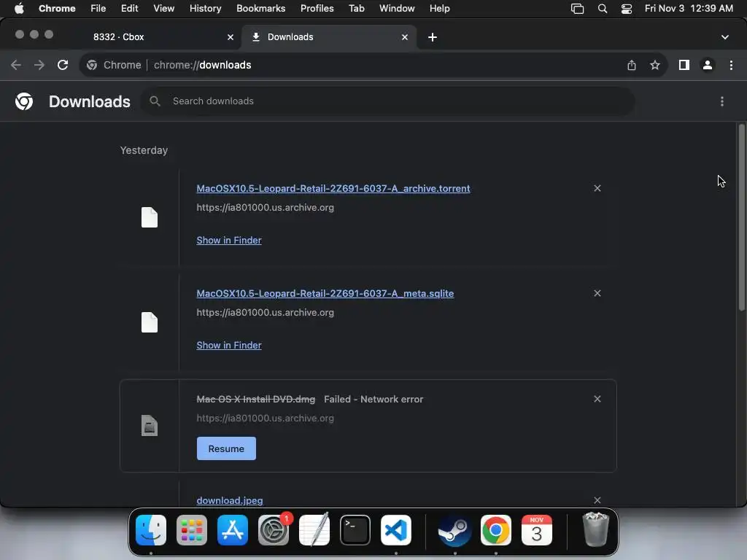
Task: Open Launchpad from the Dock
Action: coord(192,530)
